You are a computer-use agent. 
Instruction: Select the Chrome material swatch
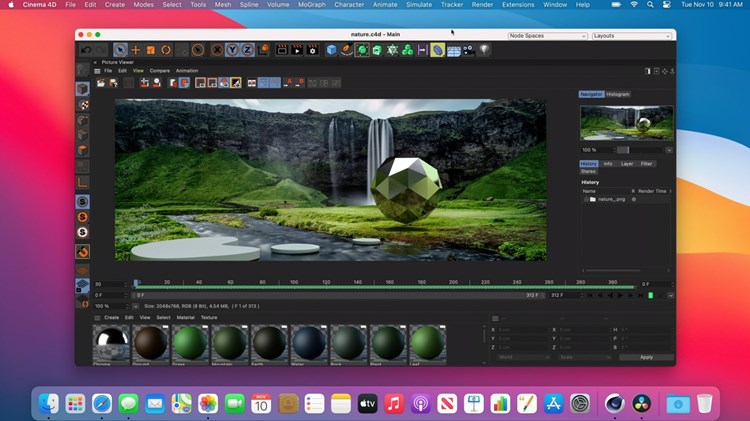pyautogui.click(x=111, y=344)
